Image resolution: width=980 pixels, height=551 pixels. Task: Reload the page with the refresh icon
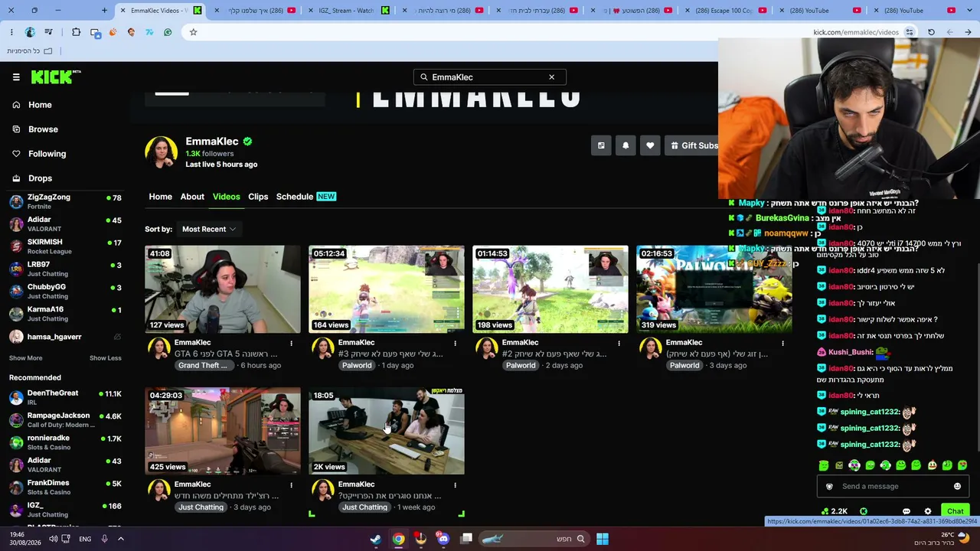coord(931,32)
